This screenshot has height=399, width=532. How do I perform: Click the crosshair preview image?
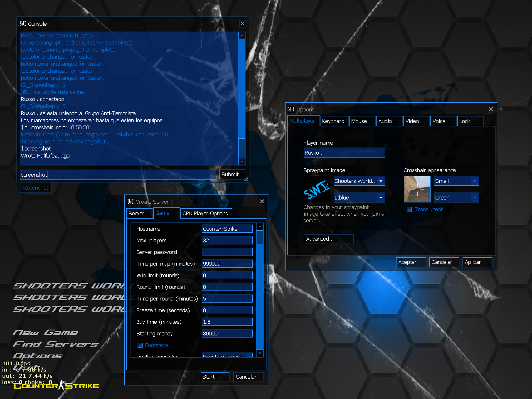coord(417,189)
